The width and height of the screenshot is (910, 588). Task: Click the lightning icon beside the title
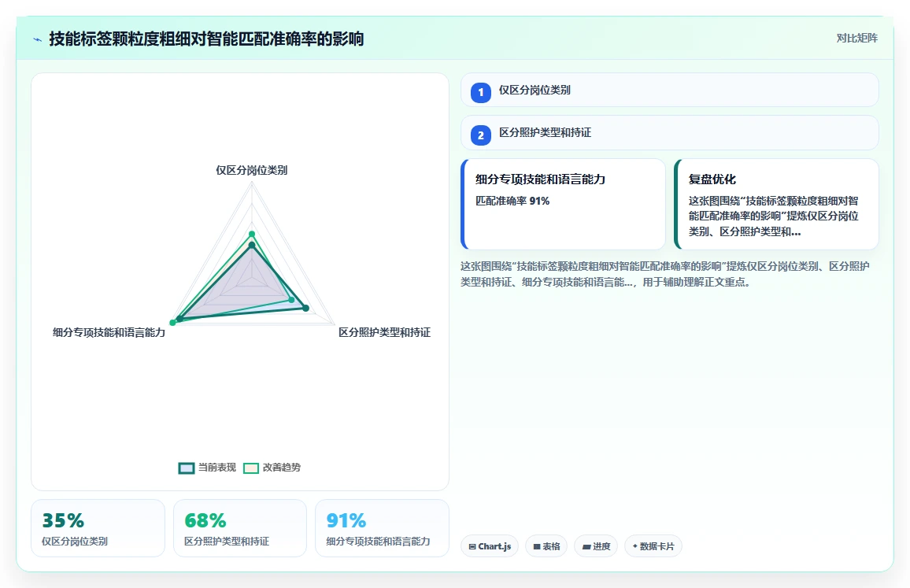pyautogui.click(x=38, y=39)
